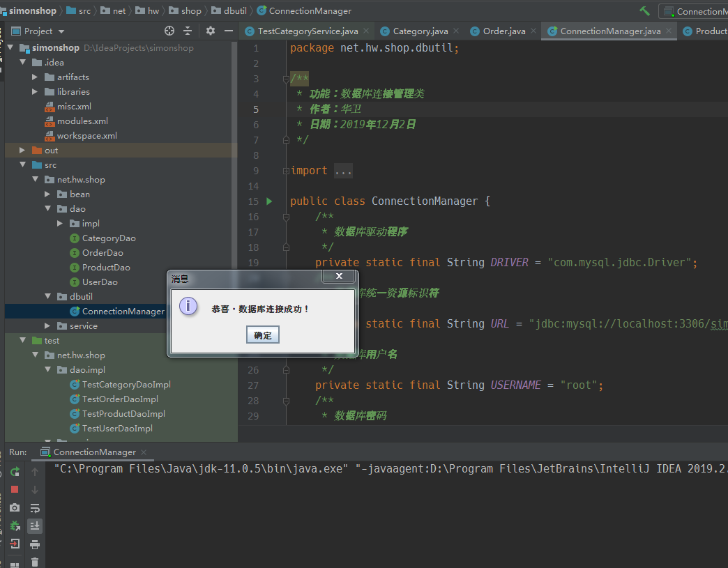Switch to Order.java tab
This screenshot has height=568, width=728.
coord(503,31)
